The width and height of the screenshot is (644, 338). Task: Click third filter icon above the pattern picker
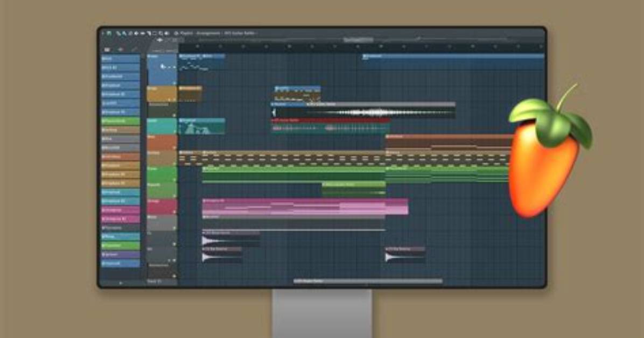(134, 50)
